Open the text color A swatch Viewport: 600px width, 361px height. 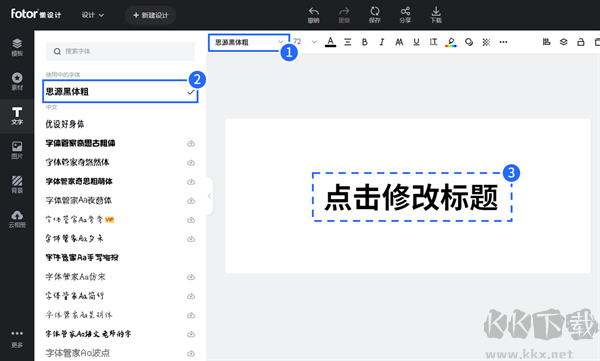click(330, 42)
